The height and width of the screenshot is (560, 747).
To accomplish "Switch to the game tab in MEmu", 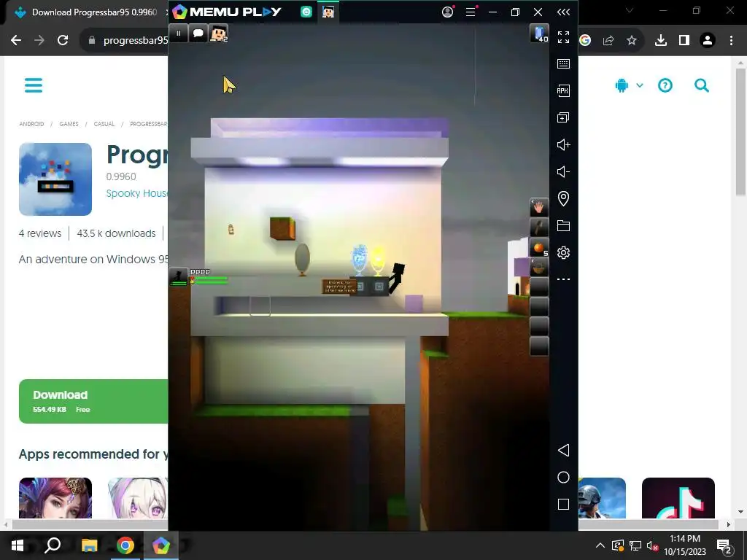I will tap(328, 12).
